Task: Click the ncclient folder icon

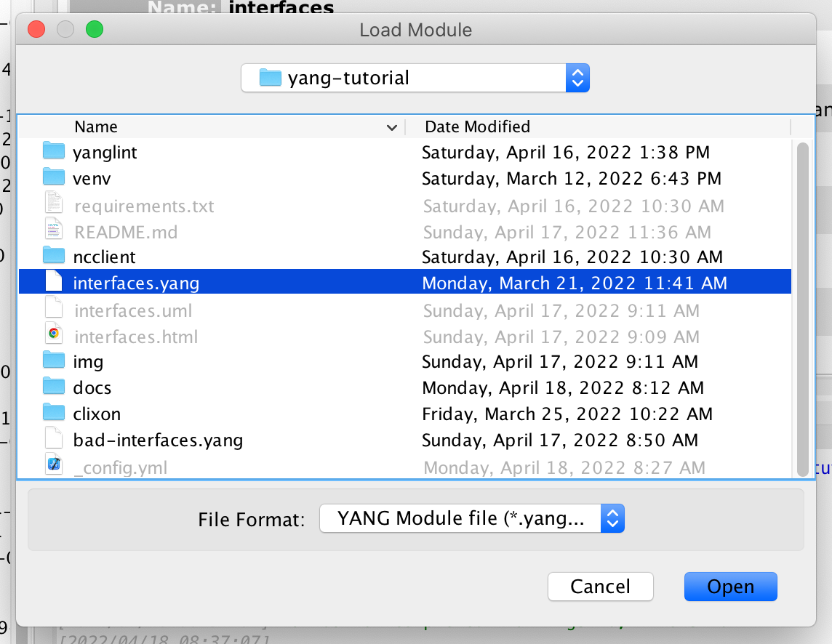Action: point(54,256)
